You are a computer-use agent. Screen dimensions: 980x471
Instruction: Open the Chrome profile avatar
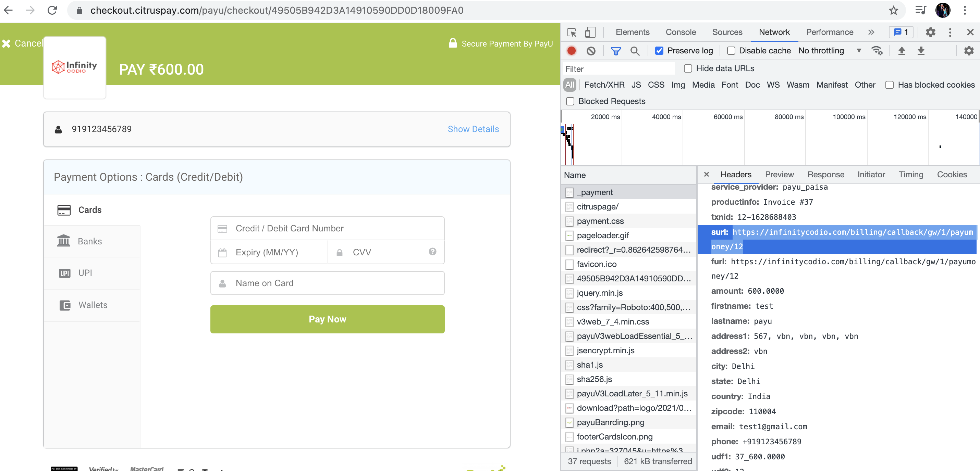click(x=943, y=10)
